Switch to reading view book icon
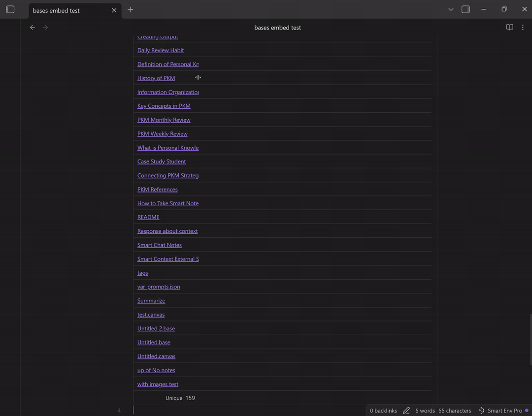The height and width of the screenshot is (416, 532). (510, 28)
